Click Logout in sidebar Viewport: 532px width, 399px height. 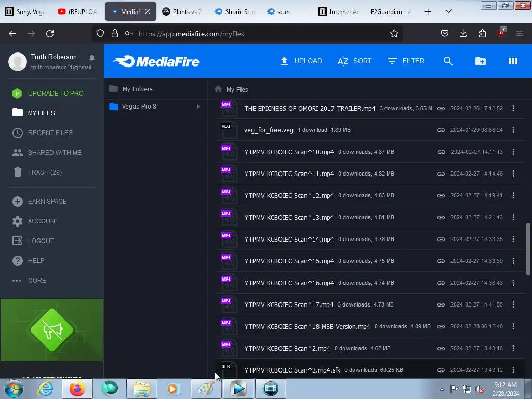coord(33,241)
